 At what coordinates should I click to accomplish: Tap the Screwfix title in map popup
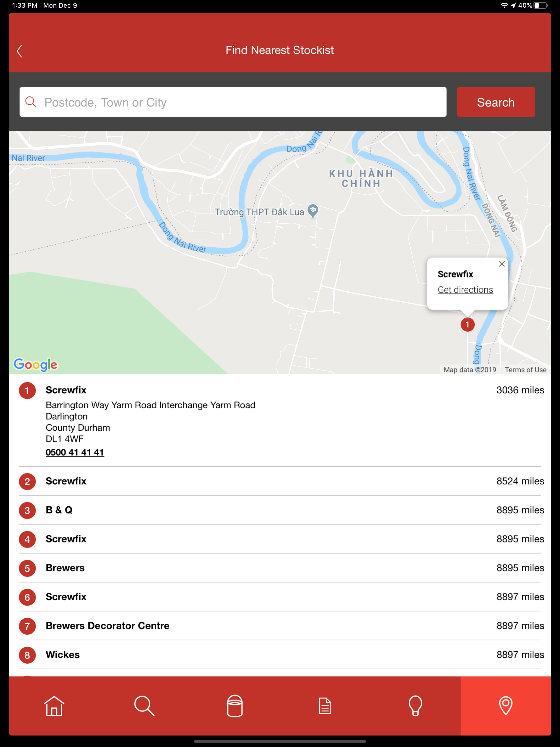455,274
